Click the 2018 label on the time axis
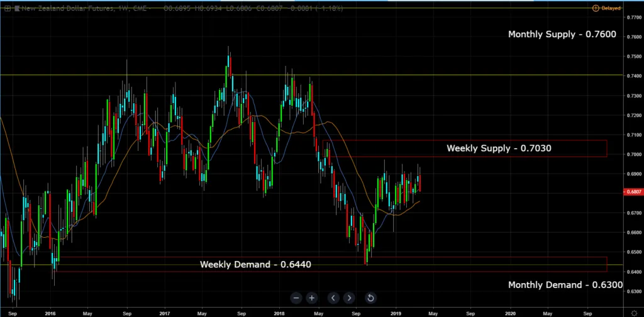This screenshot has width=644, height=317. click(280, 313)
